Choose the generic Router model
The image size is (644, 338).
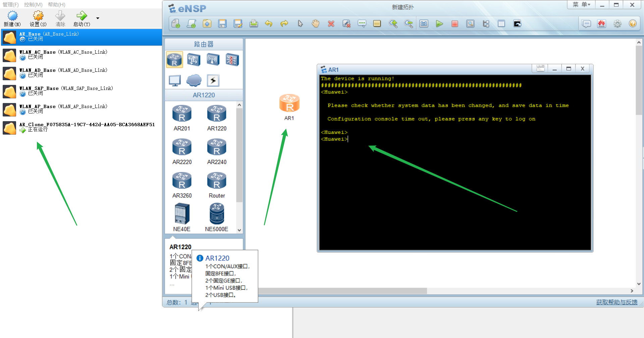(x=217, y=185)
